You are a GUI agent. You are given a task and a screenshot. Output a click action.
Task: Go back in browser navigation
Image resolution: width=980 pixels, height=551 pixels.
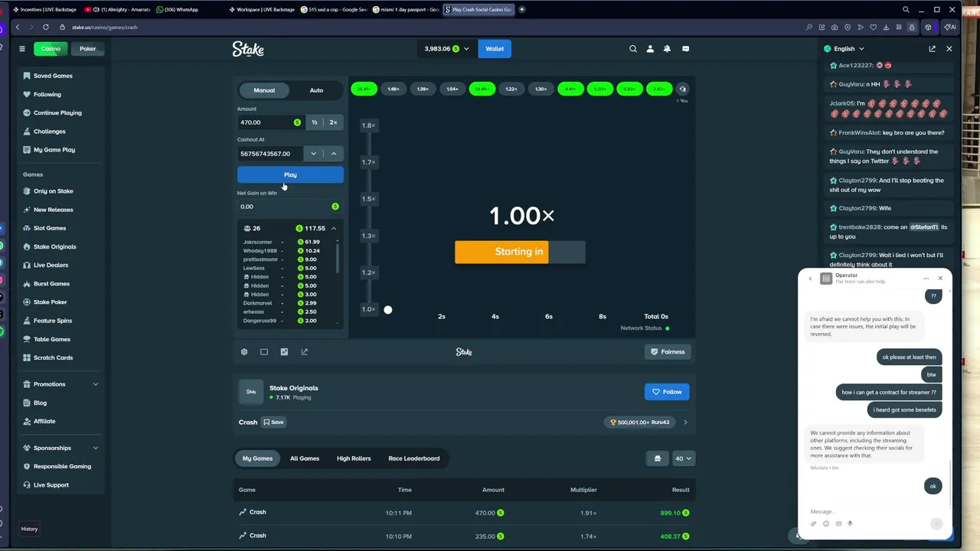click(x=18, y=28)
